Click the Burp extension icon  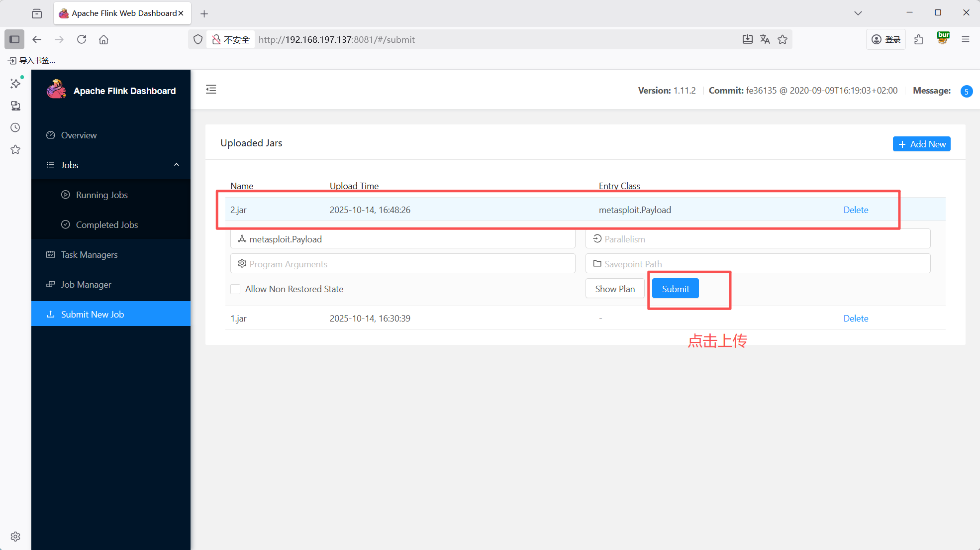coord(943,38)
